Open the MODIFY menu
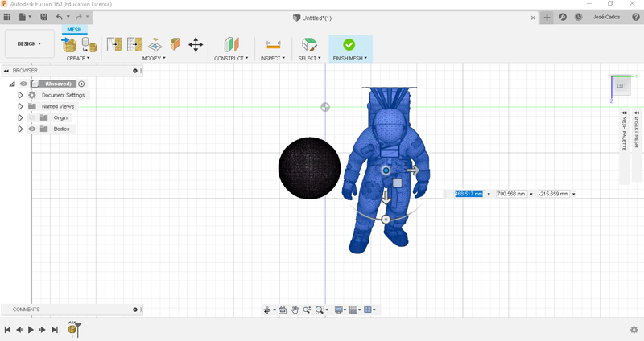This screenshot has width=644, height=341. point(154,58)
